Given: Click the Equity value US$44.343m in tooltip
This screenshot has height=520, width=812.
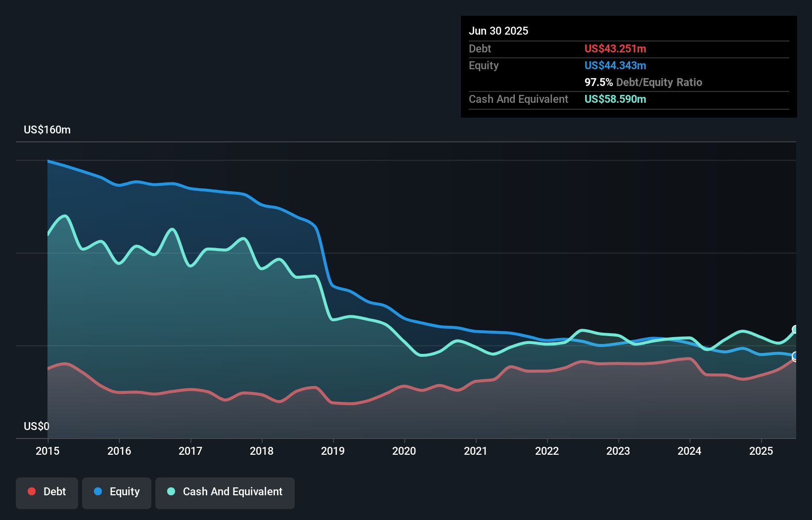Looking at the screenshot, I should coord(615,65).
